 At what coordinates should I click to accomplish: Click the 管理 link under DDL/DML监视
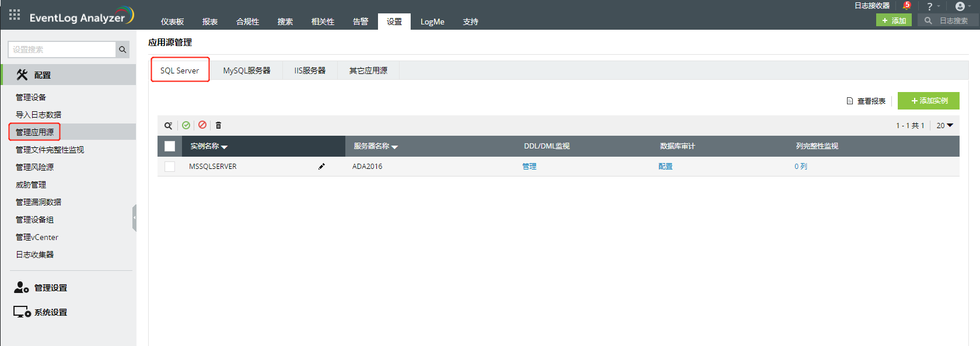click(x=530, y=167)
